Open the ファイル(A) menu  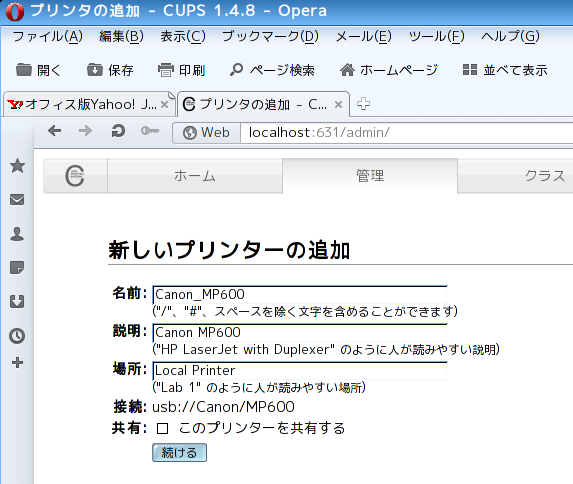pos(48,36)
